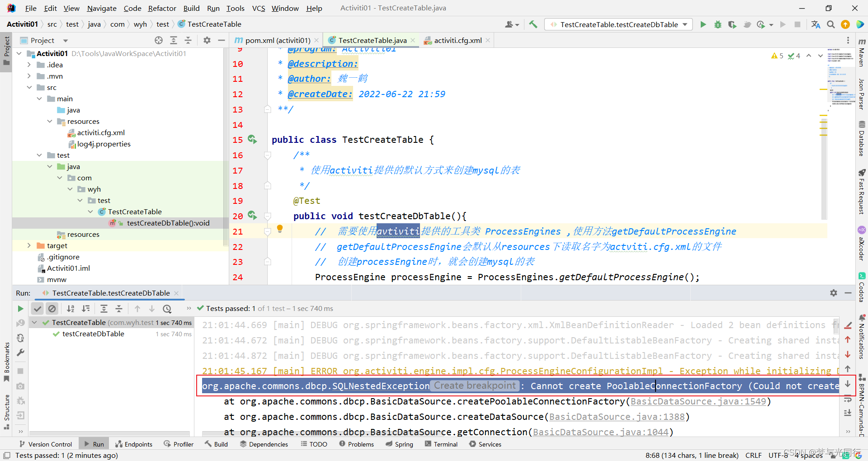Click run gutter icon on line 15

click(252, 140)
